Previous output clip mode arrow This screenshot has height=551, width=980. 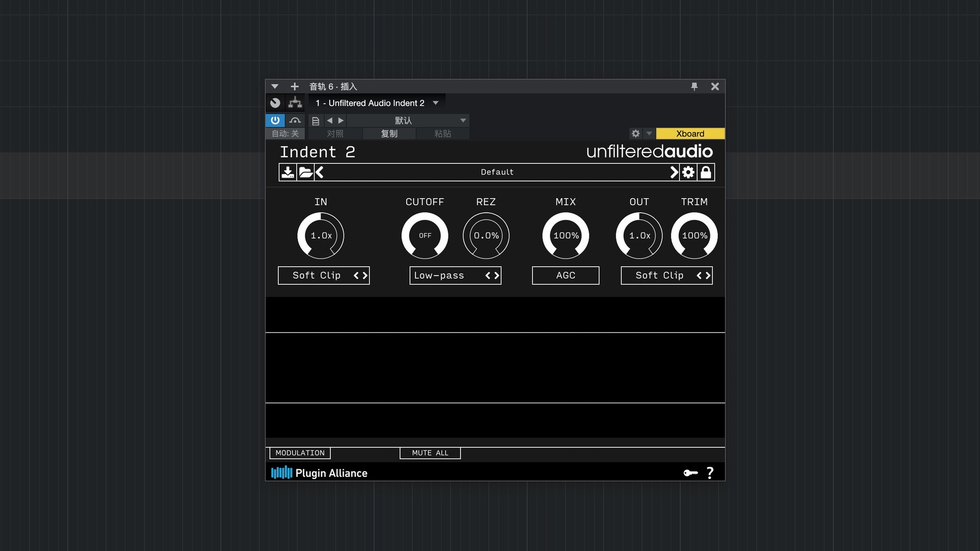(x=699, y=275)
